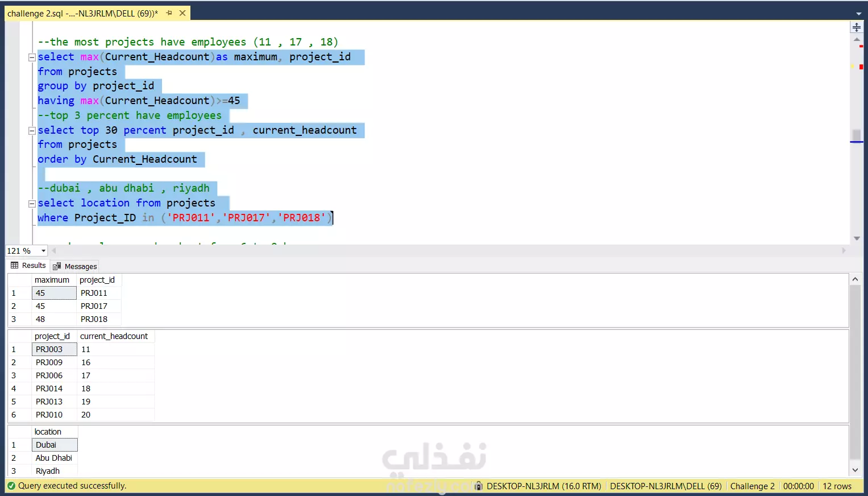Click the editor vertical scrollbar down arrow
This screenshot has height=496, width=868.
pyautogui.click(x=857, y=238)
